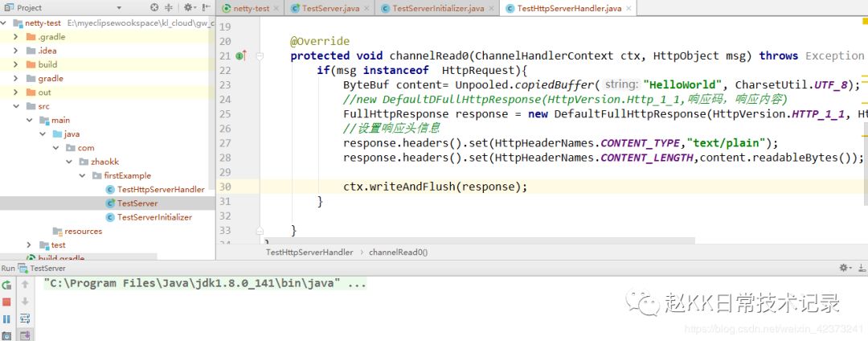Expand the out folder
868x341 pixels.
pyautogui.click(x=16, y=92)
